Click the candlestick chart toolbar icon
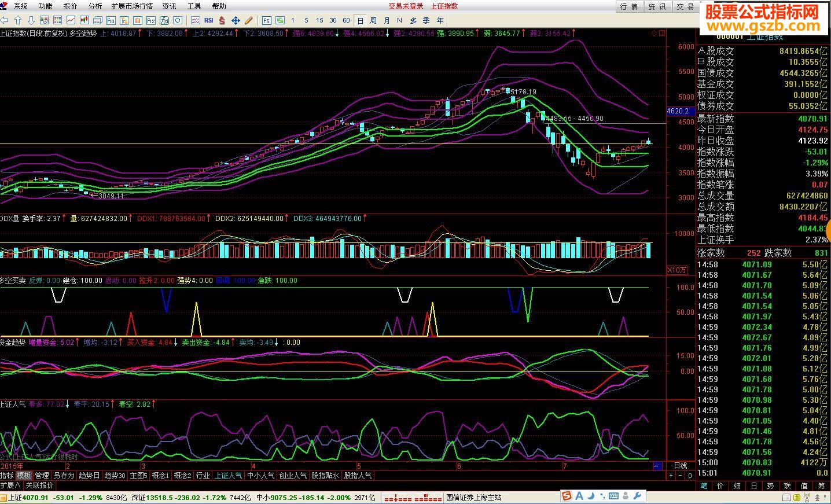 [84, 20]
